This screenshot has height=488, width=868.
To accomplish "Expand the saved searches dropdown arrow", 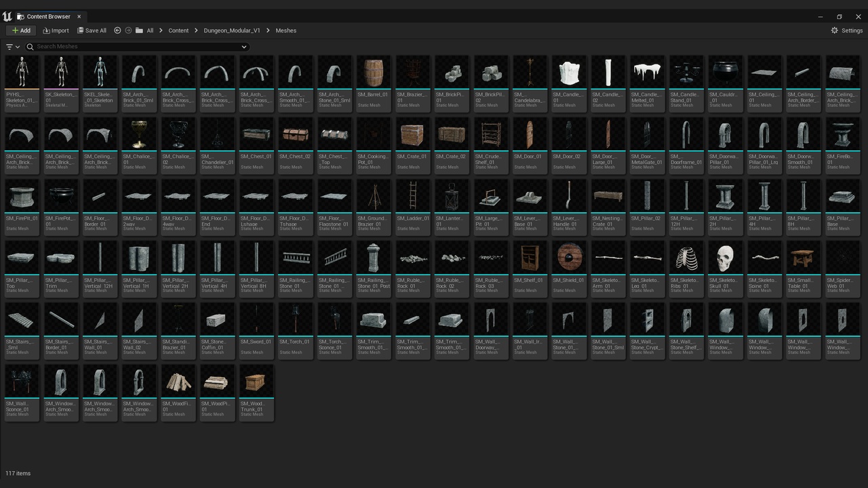I will pos(244,47).
